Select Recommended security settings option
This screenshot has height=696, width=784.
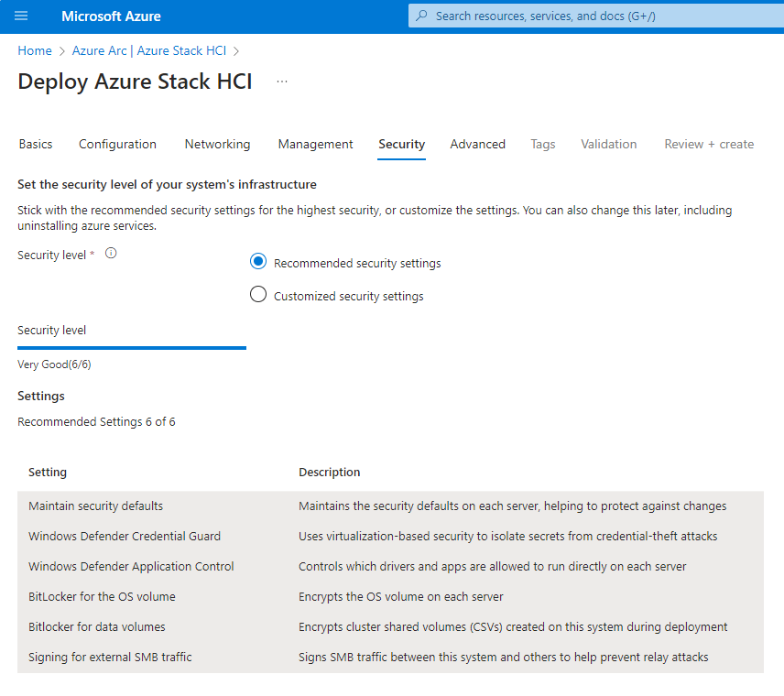click(258, 262)
